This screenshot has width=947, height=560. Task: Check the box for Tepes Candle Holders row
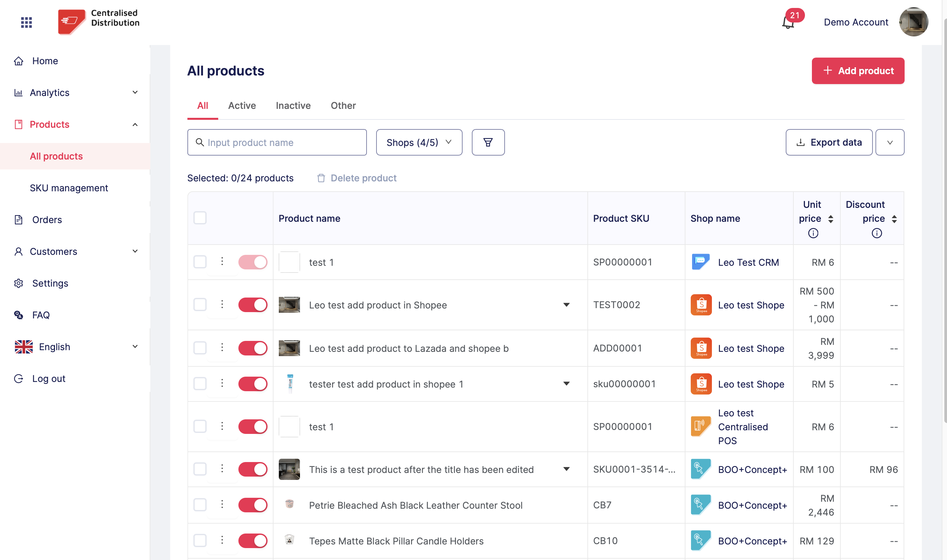(x=200, y=540)
